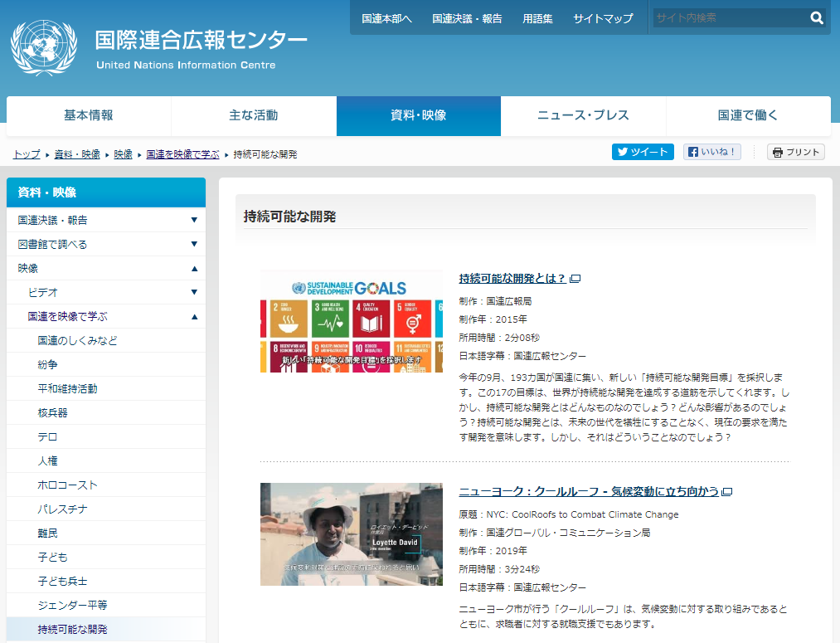Open the 持続可能な開発とは？ video link
Viewport: 840px width, 643px height.
coord(512,279)
